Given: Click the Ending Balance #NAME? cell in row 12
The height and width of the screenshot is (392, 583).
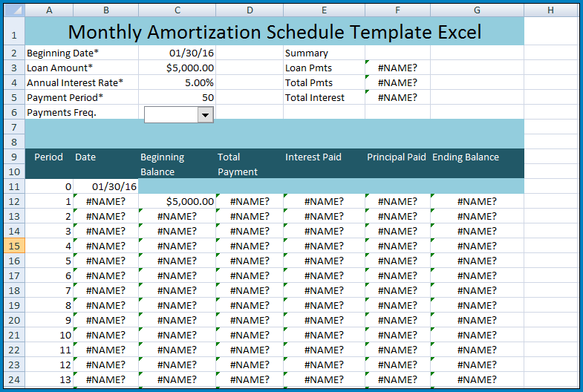Looking at the screenshot, I should [477, 201].
